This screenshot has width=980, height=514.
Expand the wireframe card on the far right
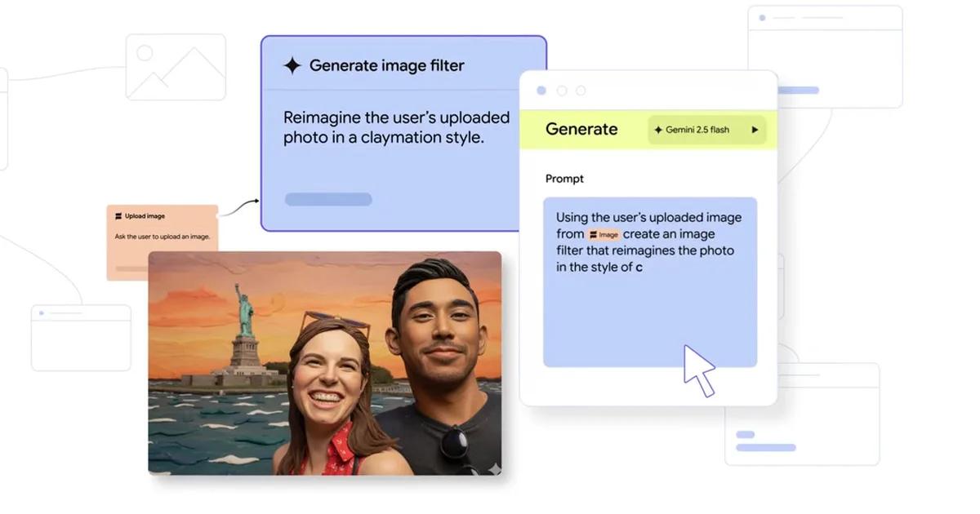pyautogui.click(x=825, y=57)
